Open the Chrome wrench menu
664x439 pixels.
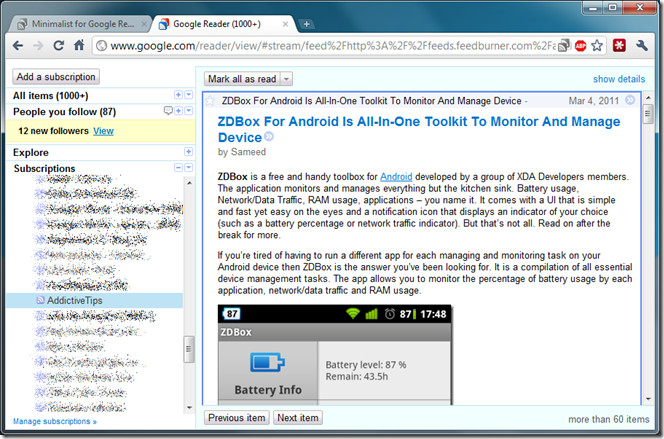[642, 45]
